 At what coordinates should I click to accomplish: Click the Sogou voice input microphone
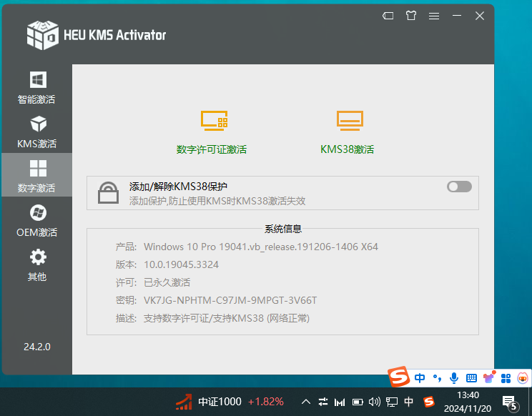point(454,377)
